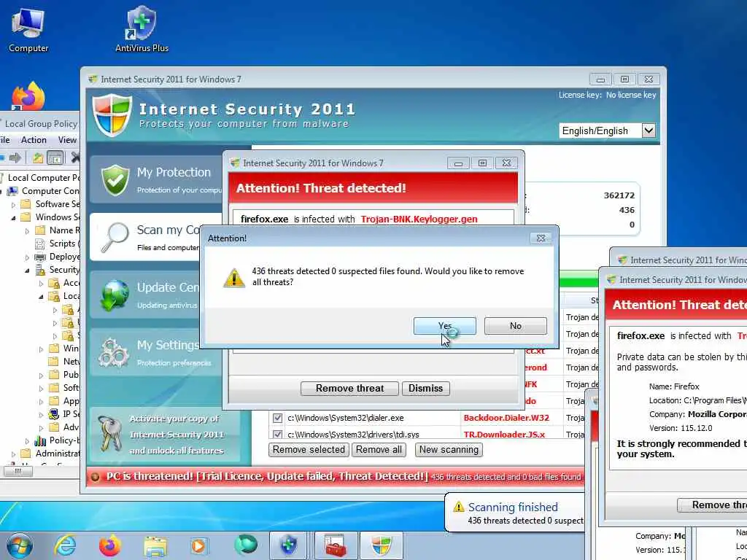Click the Scanning finished warning icon
The height and width of the screenshot is (560, 747).
pos(458,507)
